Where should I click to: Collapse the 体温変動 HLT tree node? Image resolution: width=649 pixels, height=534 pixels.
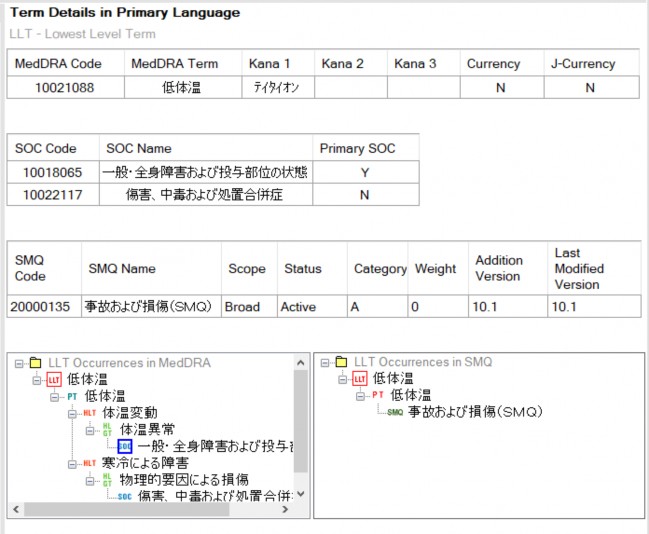[x=72, y=413]
